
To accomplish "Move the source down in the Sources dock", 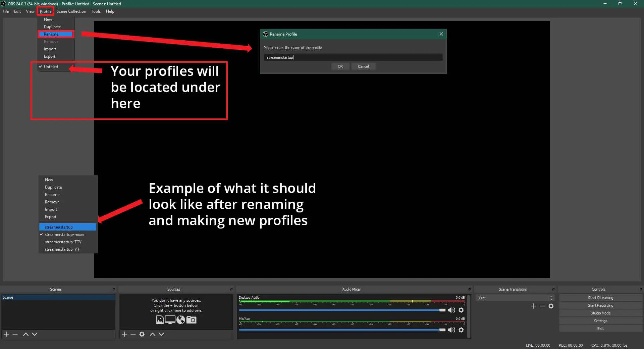I will tap(161, 334).
